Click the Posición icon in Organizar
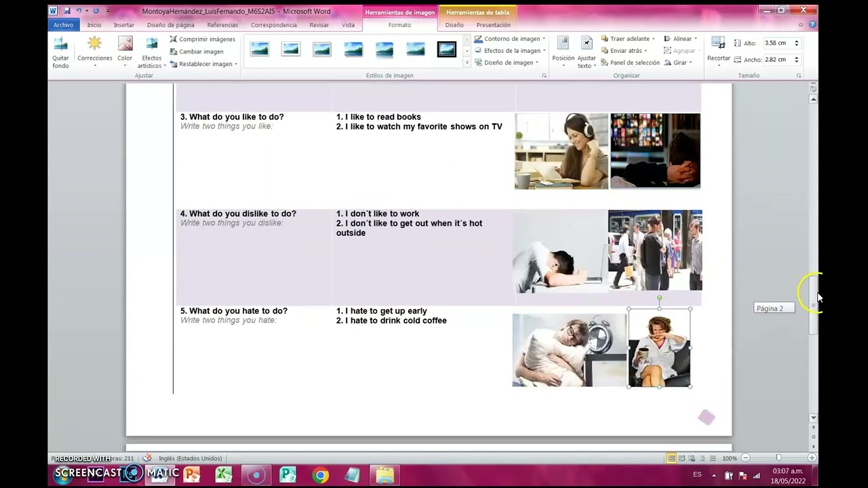 pos(563,43)
